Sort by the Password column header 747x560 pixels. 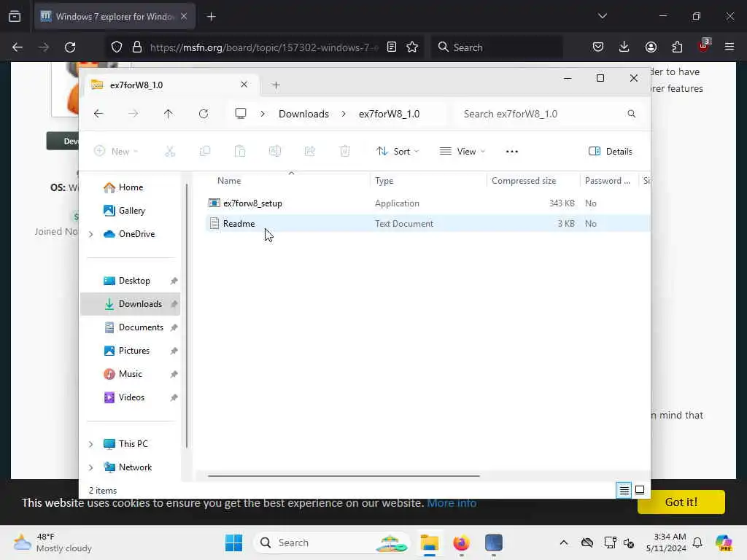(609, 181)
